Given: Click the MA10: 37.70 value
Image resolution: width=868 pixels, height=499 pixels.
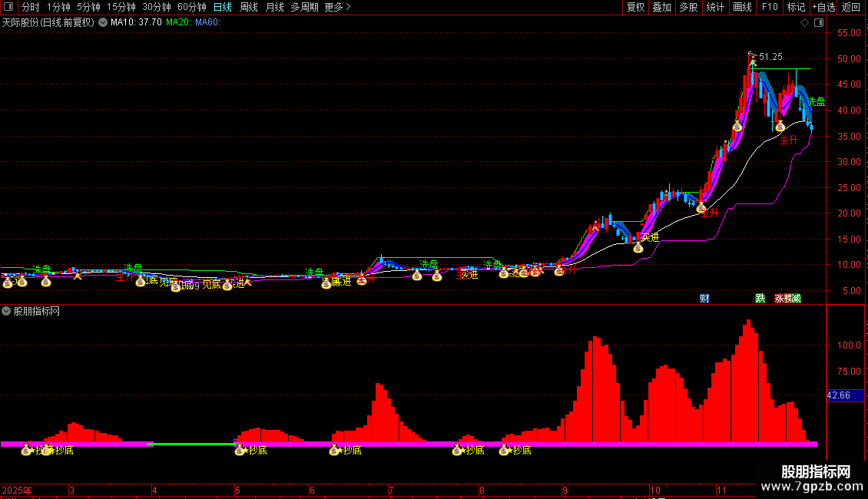Looking at the screenshot, I should pos(136,22).
